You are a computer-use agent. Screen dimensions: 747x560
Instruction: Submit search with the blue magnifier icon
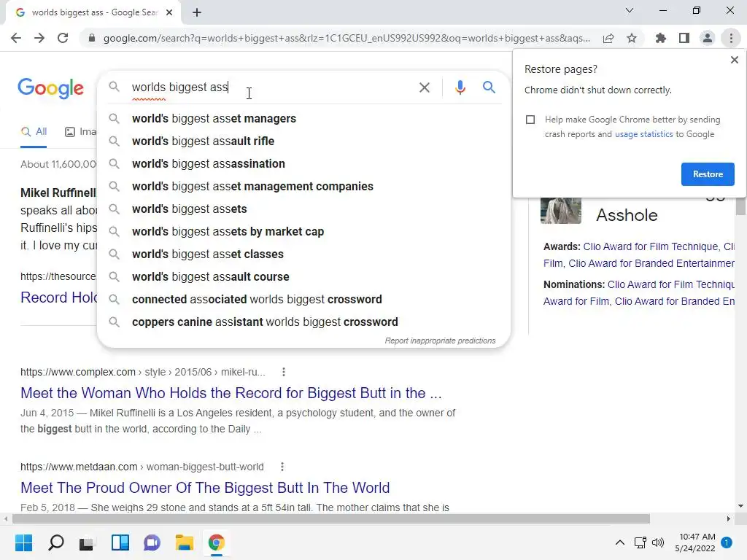point(489,87)
